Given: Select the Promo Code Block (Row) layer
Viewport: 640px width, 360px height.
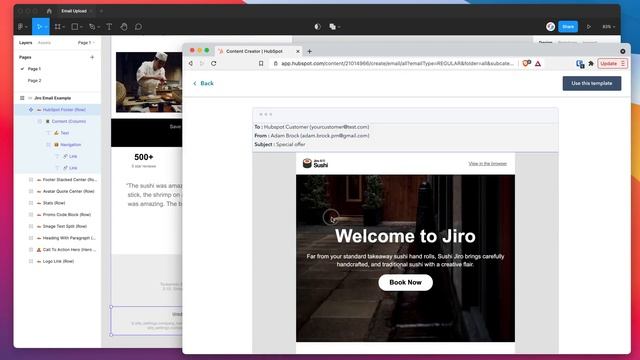Looking at the screenshot, I should [67, 214].
